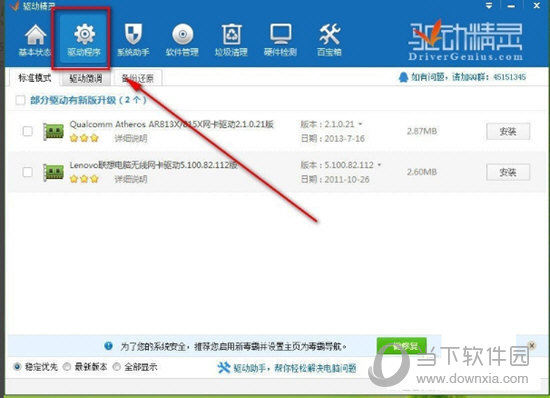Click green button in the notice bar
Screen dimensions: 550x398
[x=402, y=346]
